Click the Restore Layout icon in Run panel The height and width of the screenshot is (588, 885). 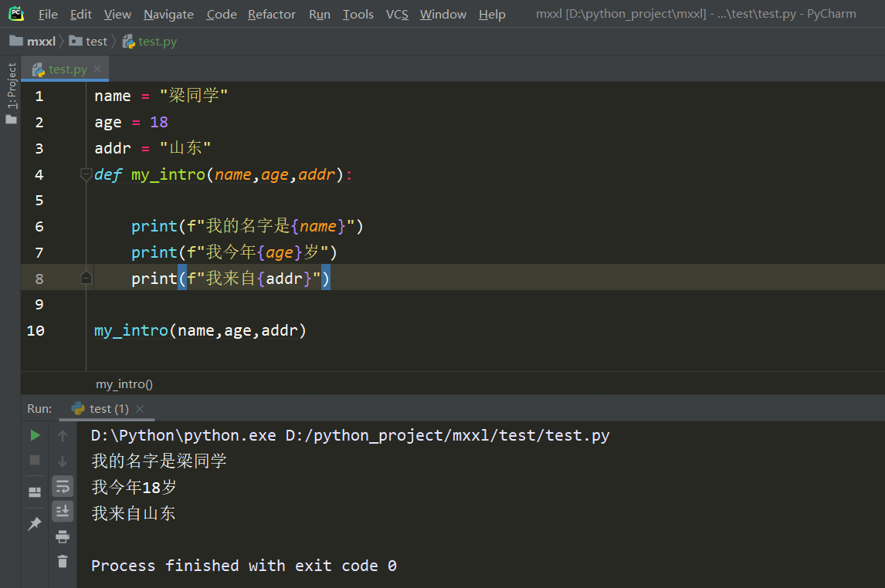(35, 492)
